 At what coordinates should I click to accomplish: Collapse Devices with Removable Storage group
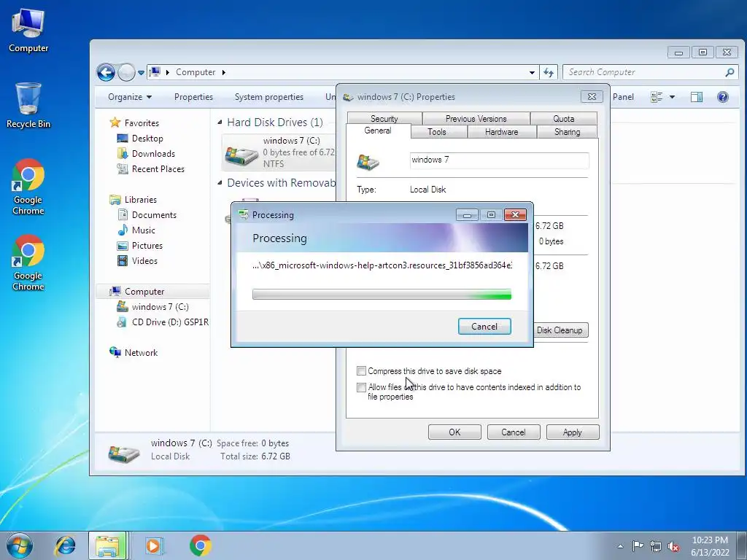[220, 183]
